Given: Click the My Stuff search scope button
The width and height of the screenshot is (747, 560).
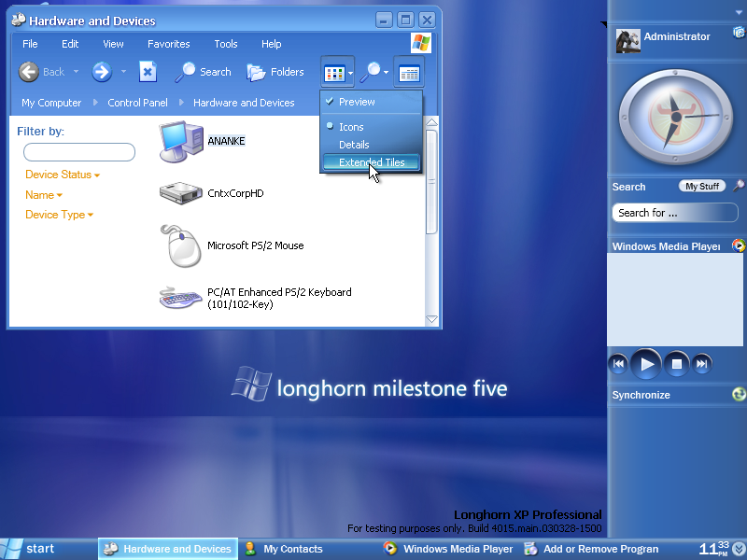Looking at the screenshot, I should (702, 186).
